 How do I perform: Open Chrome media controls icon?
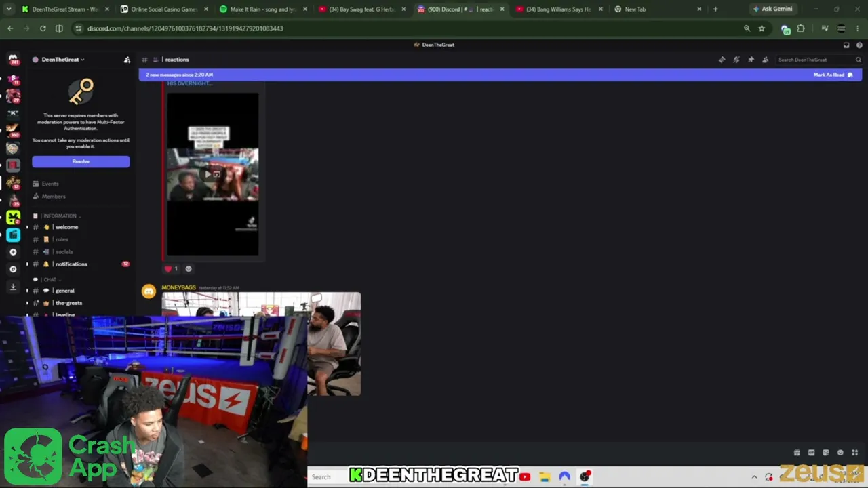(x=825, y=28)
